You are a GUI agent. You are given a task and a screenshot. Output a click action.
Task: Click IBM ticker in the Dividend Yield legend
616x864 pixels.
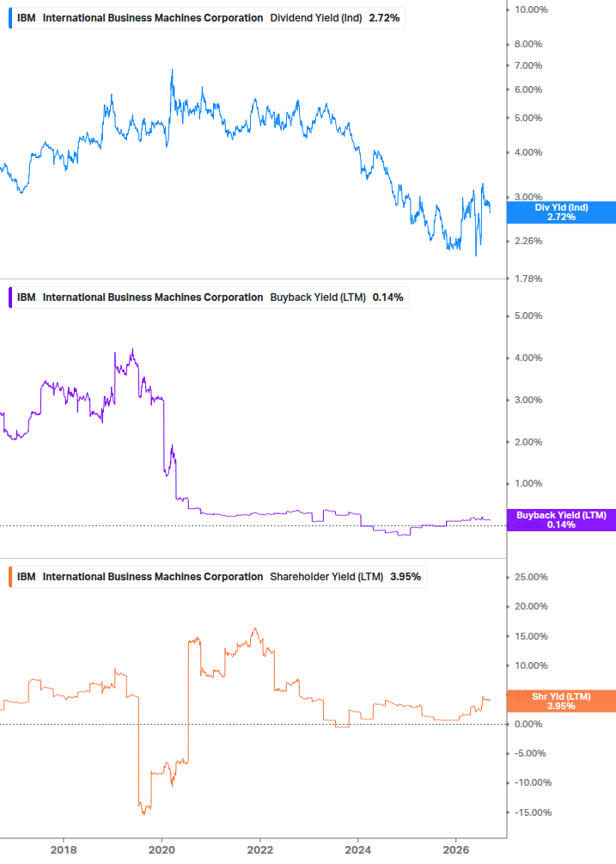pos(27,18)
